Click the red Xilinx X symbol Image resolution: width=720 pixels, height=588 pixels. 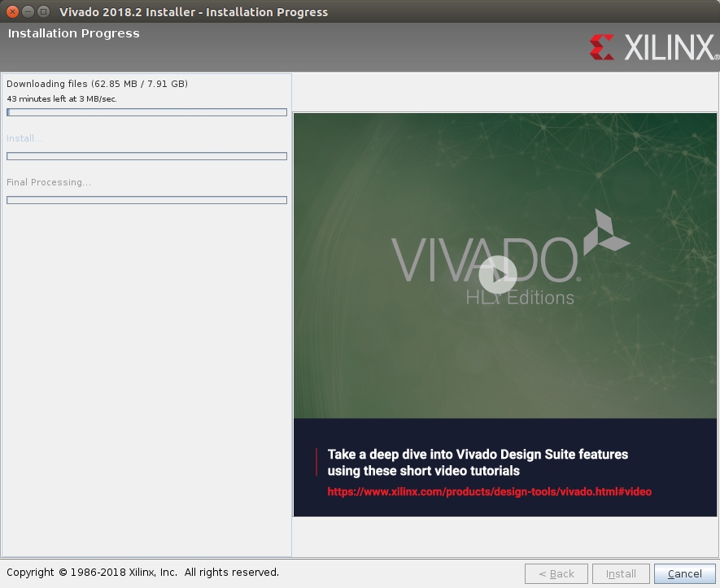pos(602,47)
